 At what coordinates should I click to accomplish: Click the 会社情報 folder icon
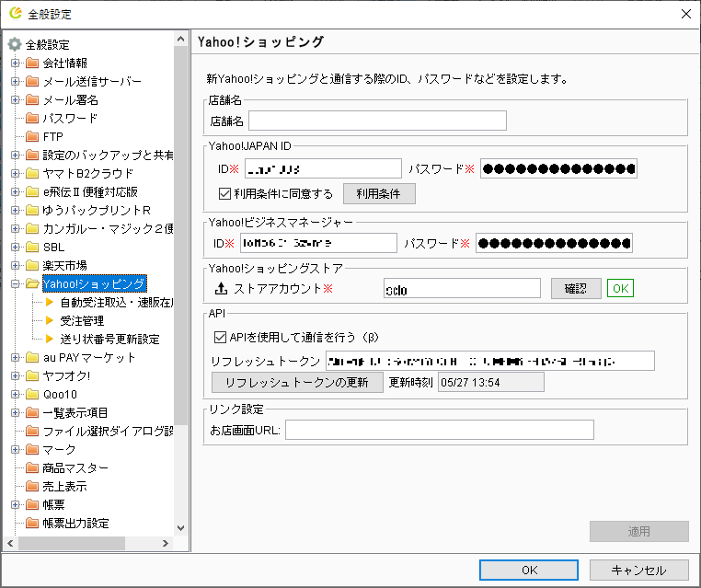point(32,63)
